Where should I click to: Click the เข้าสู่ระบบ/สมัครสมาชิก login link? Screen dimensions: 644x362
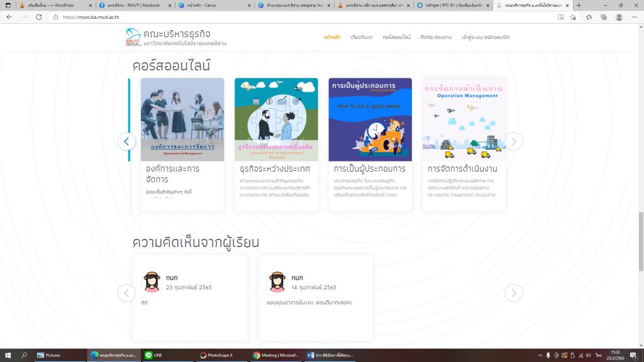click(x=485, y=37)
